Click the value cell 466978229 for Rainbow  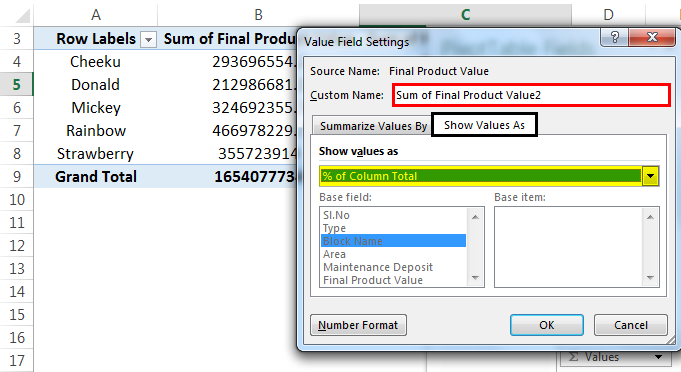[227, 131]
